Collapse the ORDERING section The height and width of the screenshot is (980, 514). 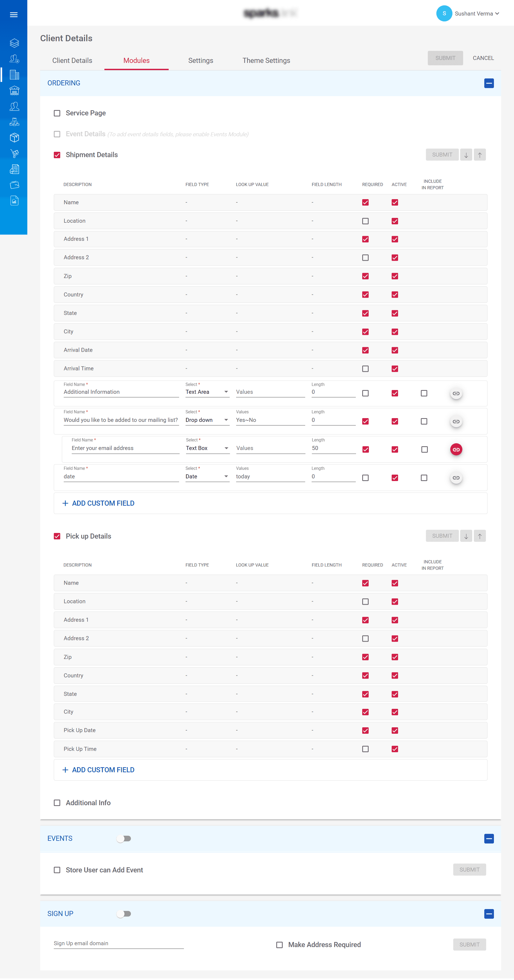tap(489, 83)
